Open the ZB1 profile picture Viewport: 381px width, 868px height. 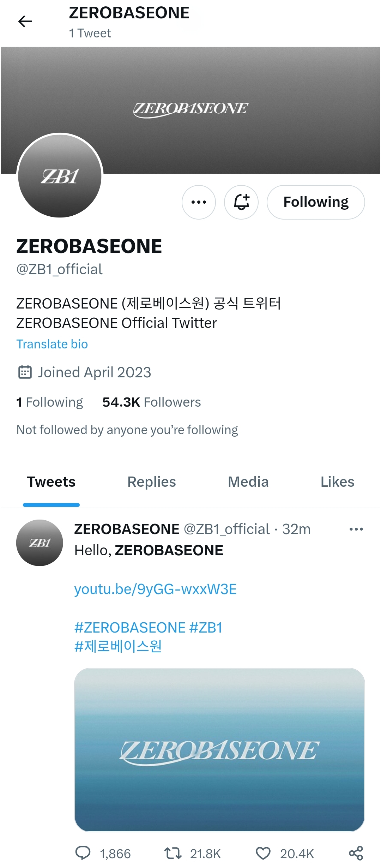pyautogui.click(x=60, y=176)
